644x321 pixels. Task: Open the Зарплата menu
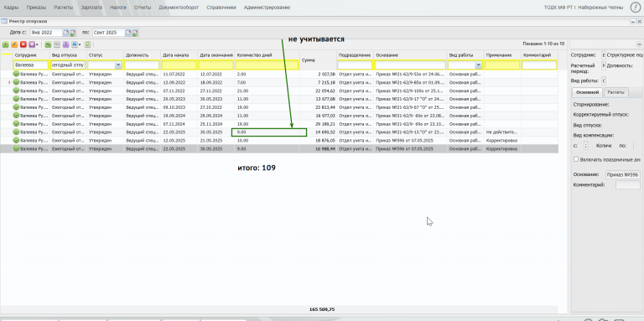(x=91, y=8)
